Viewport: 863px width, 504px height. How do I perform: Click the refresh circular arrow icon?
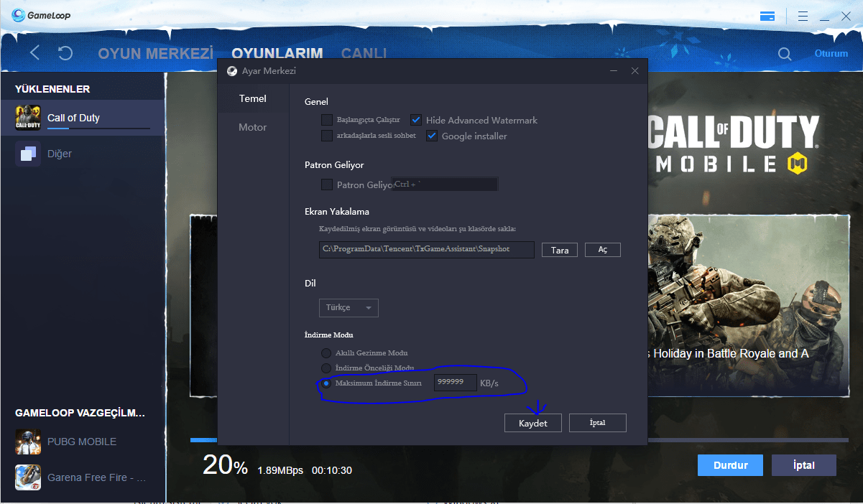(x=65, y=53)
